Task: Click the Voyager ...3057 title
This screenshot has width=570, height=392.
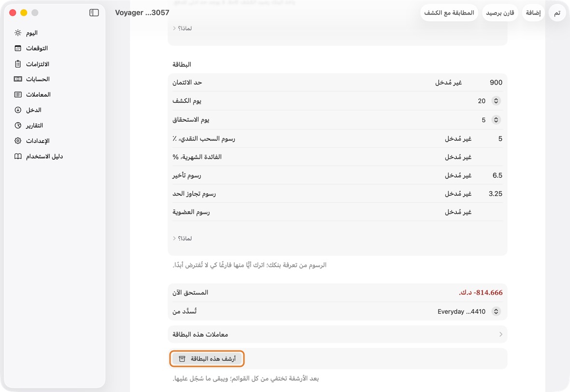Action: click(x=142, y=13)
